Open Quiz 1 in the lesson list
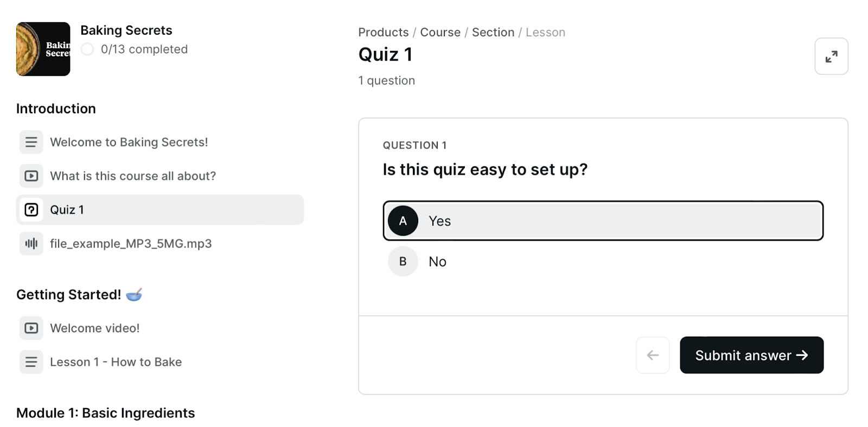868x427 pixels. (160, 210)
